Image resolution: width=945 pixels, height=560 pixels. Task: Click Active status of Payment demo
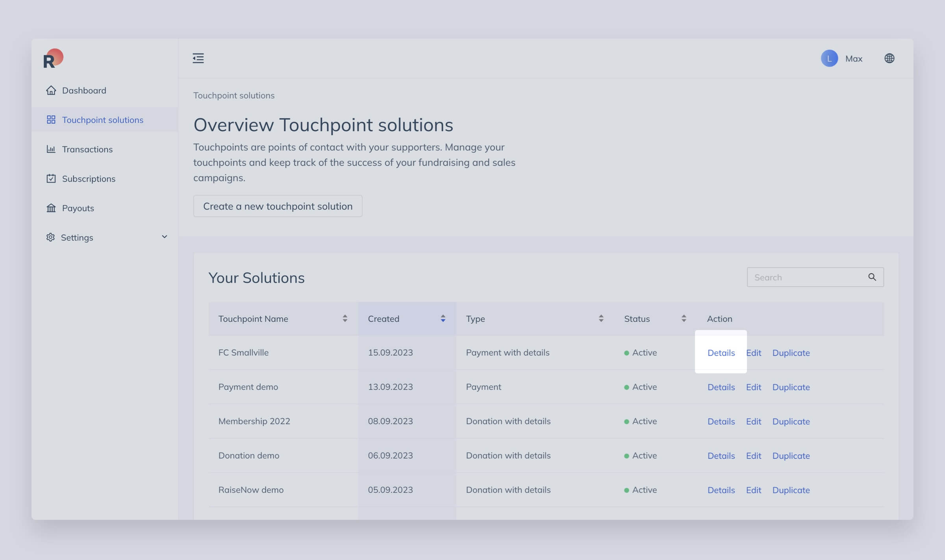click(x=640, y=387)
